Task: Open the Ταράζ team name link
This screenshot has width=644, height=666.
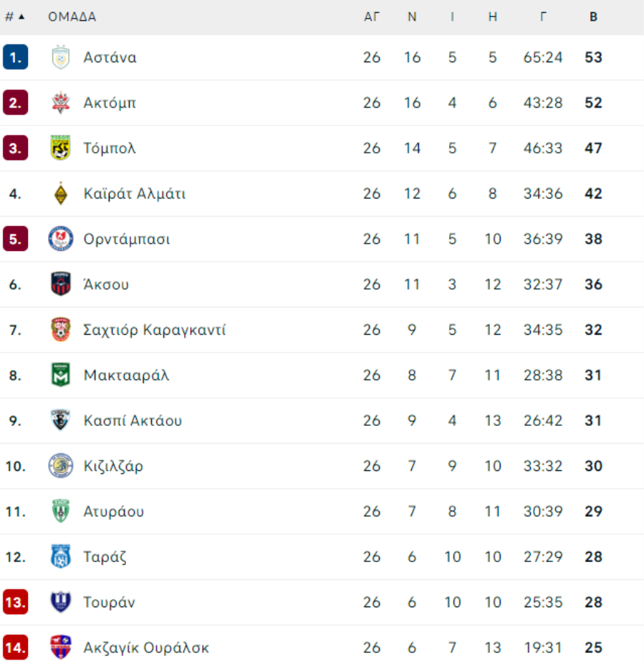Action: pyautogui.click(x=105, y=557)
